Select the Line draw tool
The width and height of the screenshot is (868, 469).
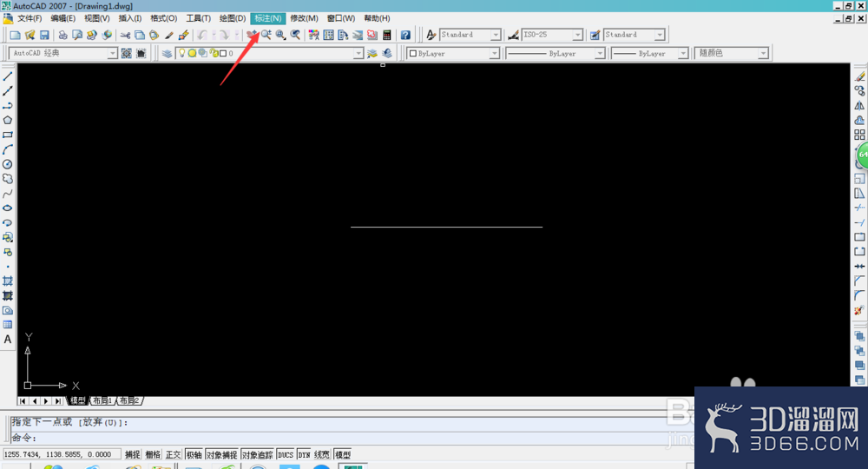(x=8, y=76)
